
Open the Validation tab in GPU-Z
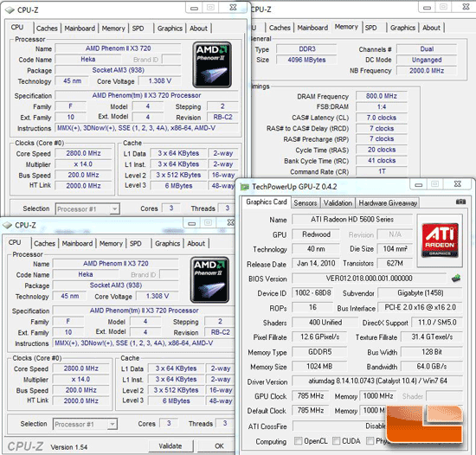click(x=338, y=203)
